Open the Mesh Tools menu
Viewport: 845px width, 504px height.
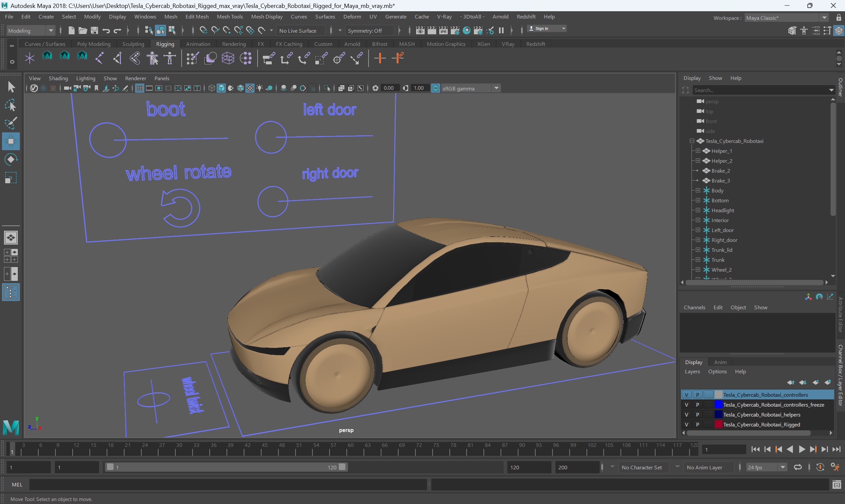pyautogui.click(x=230, y=16)
